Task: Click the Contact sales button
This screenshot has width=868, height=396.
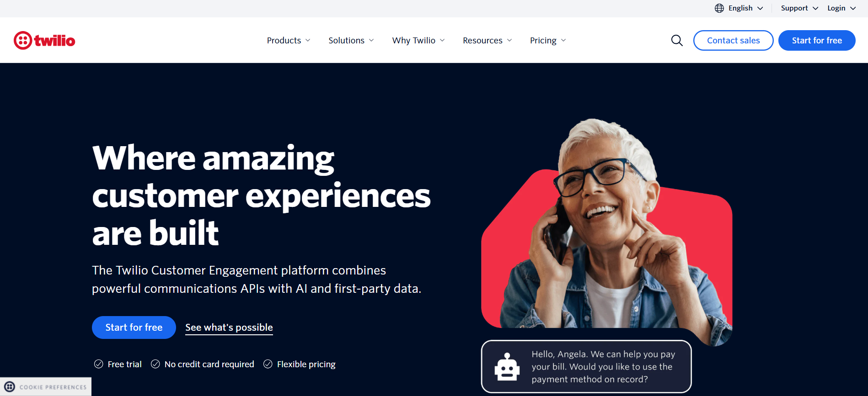Action: pos(734,41)
